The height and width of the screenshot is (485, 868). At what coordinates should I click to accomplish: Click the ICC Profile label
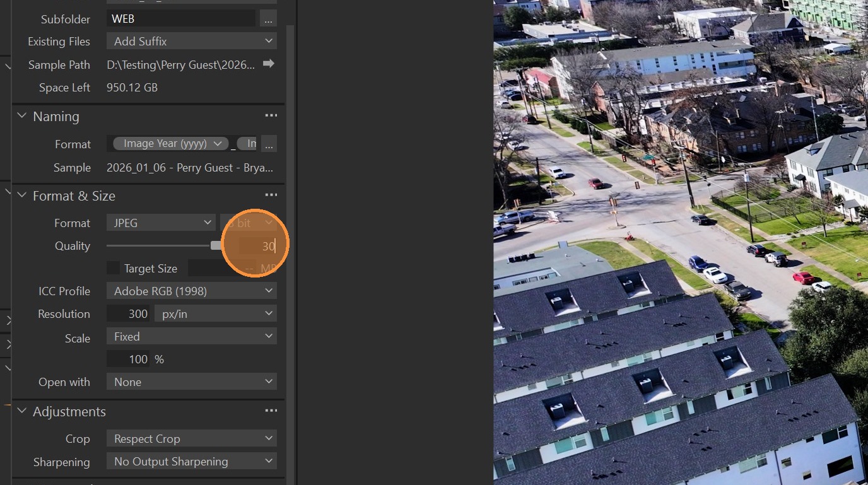(x=64, y=291)
